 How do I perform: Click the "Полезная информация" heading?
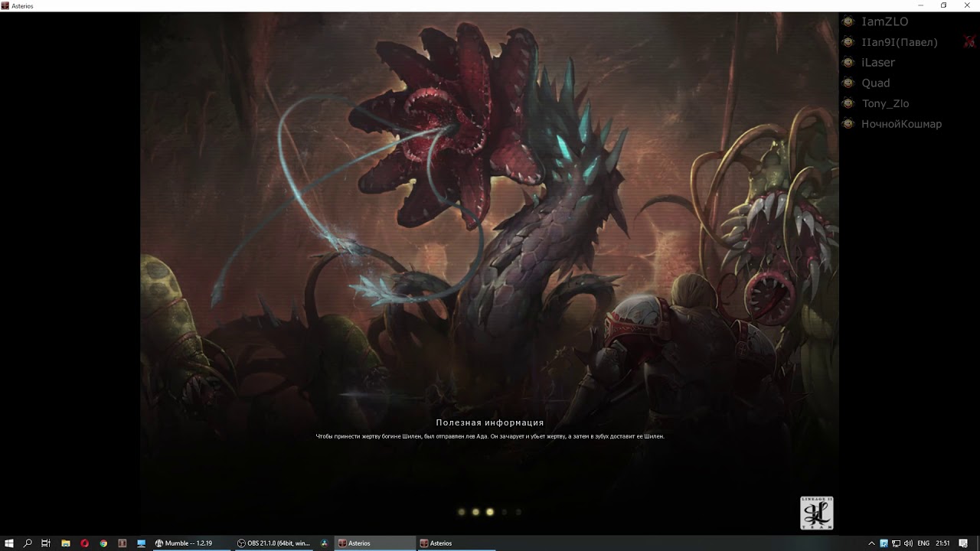(x=490, y=422)
